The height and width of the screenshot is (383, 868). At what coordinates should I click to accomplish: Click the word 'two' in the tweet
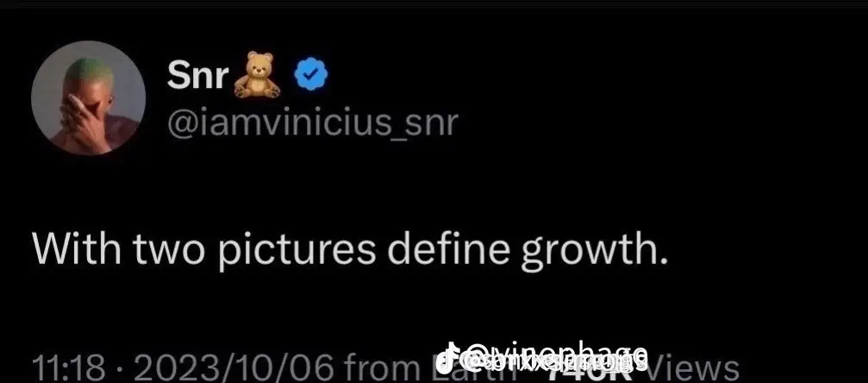[x=168, y=250]
